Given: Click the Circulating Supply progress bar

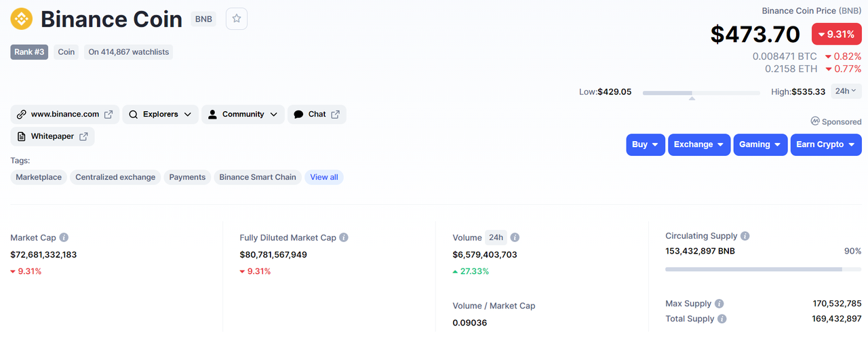Looking at the screenshot, I should tap(764, 269).
